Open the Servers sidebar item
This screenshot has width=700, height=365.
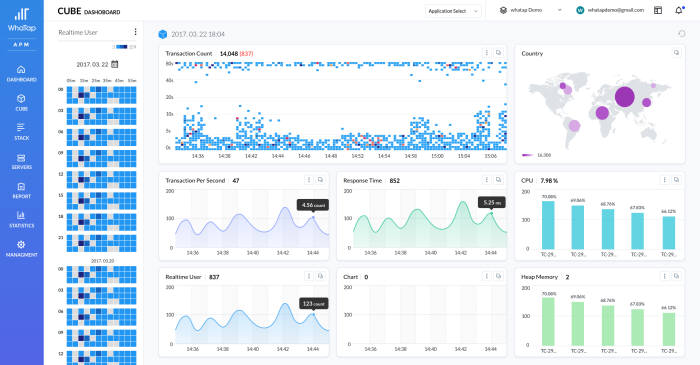coord(21,162)
